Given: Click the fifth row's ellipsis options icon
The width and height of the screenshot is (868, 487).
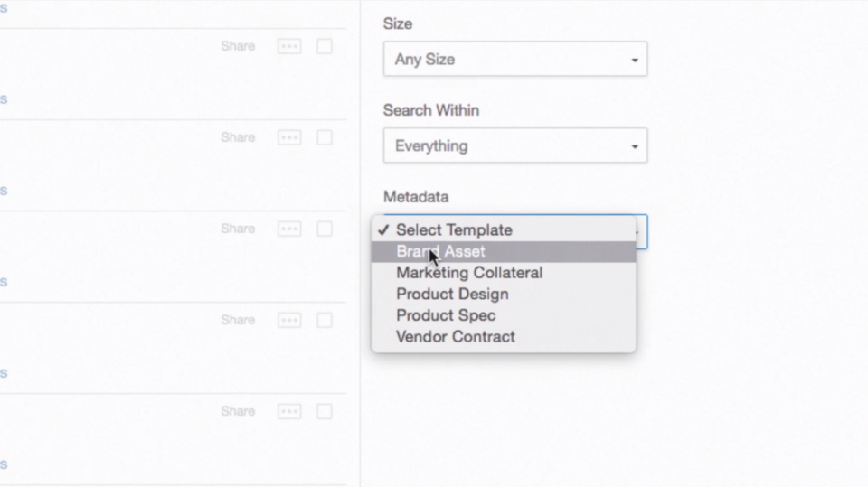Looking at the screenshot, I should tap(289, 411).
